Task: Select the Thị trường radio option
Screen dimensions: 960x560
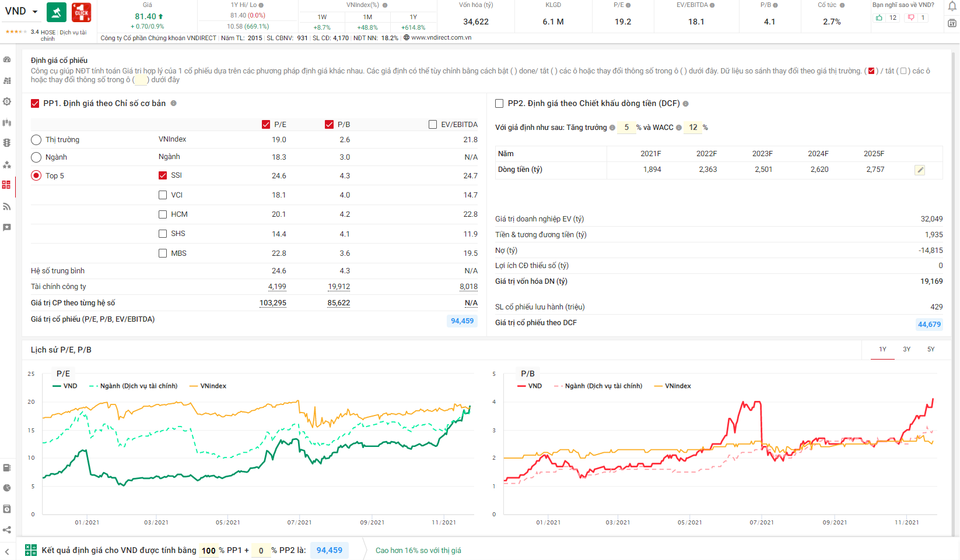Action: [x=36, y=140]
